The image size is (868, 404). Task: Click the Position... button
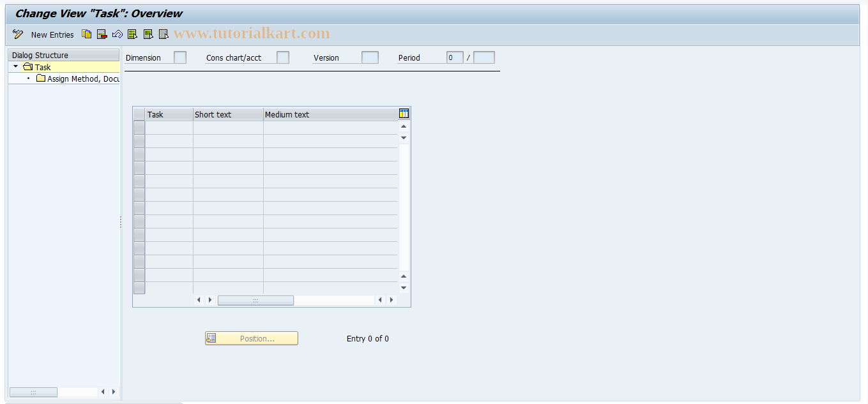[x=252, y=338]
